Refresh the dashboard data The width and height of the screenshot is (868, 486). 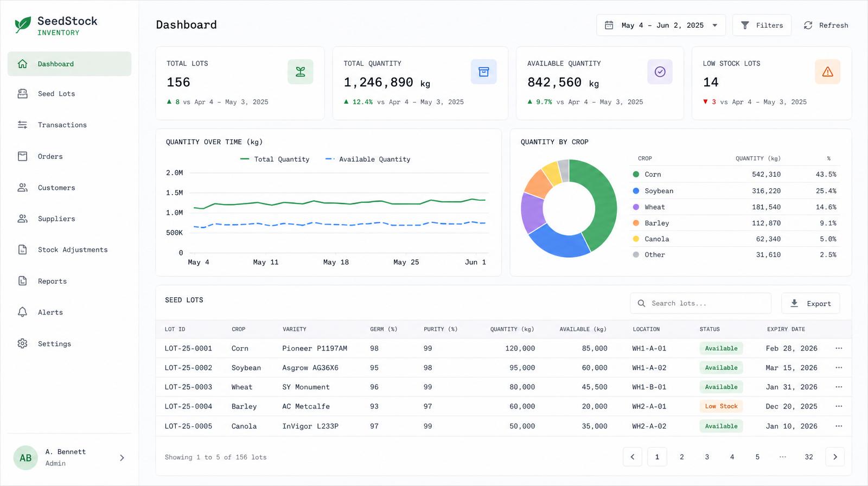click(x=826, y=25)
